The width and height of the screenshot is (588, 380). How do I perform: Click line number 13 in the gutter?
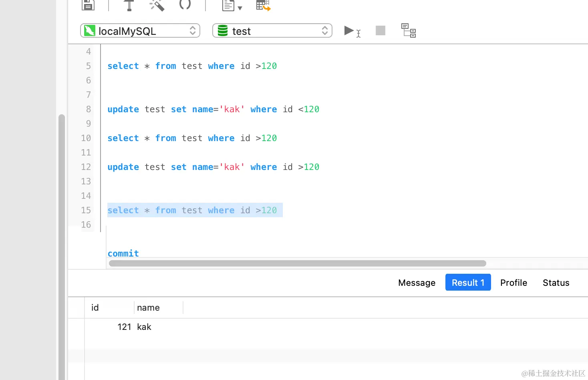86,181
